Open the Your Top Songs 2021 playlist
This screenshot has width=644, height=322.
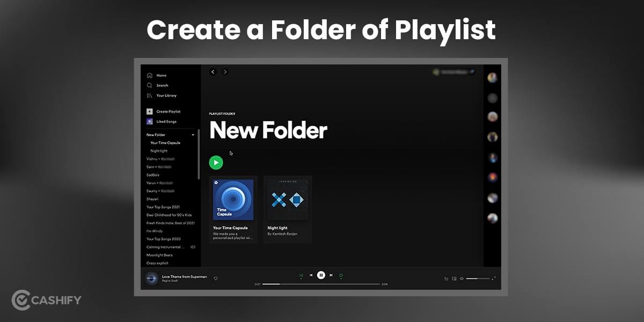click(163, 207)
